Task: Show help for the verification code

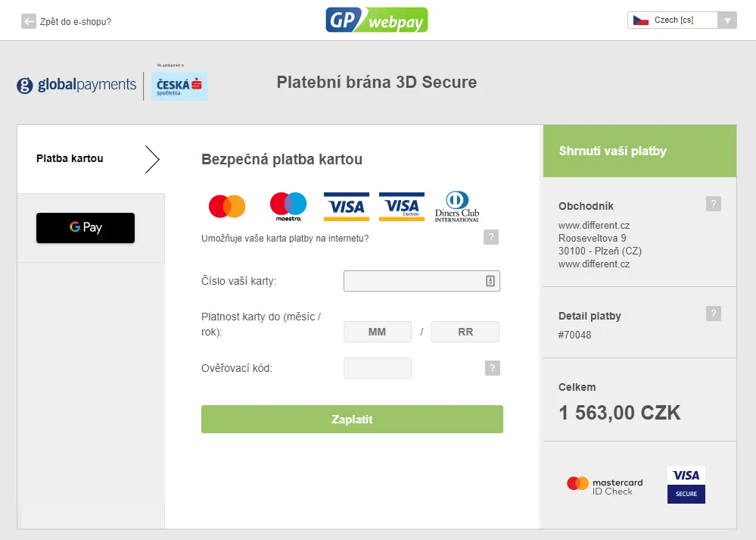Action: click(493, 369)
